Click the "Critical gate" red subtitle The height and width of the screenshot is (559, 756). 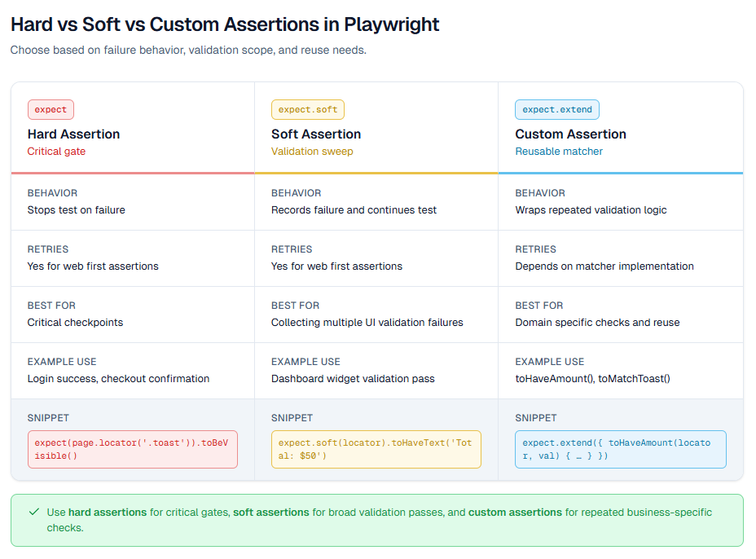pyautogui.click(x=56, y=152)
